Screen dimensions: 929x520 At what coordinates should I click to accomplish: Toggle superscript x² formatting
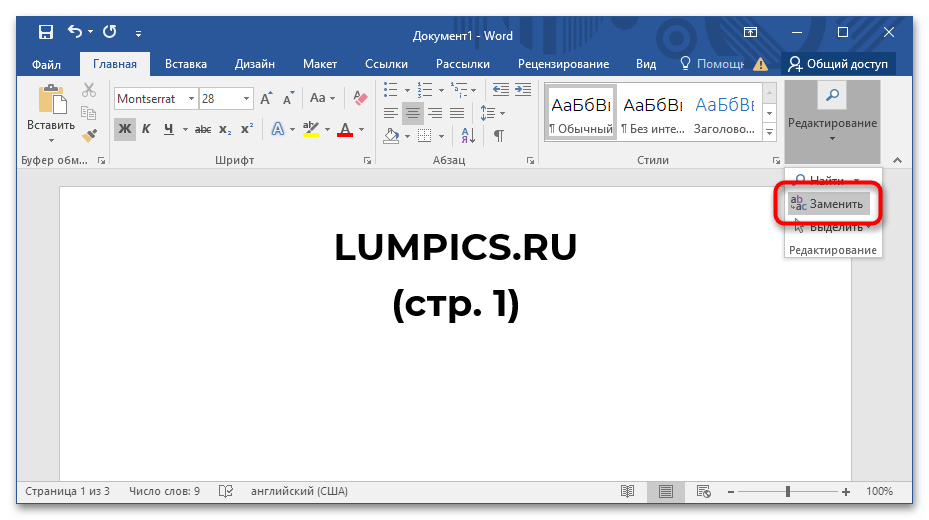(x=247, y=129)
